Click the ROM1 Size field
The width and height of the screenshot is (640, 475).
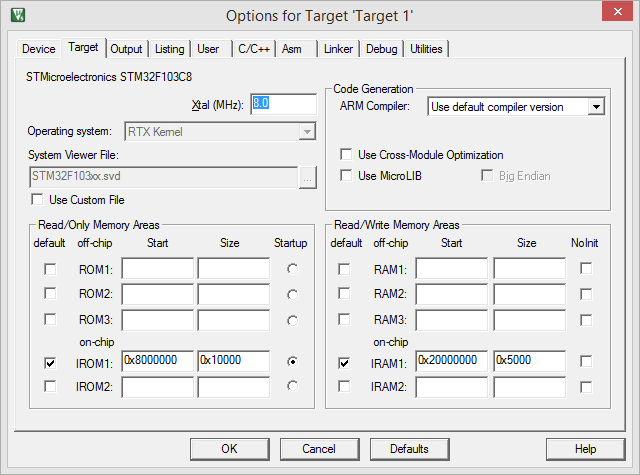pos(234,268)
